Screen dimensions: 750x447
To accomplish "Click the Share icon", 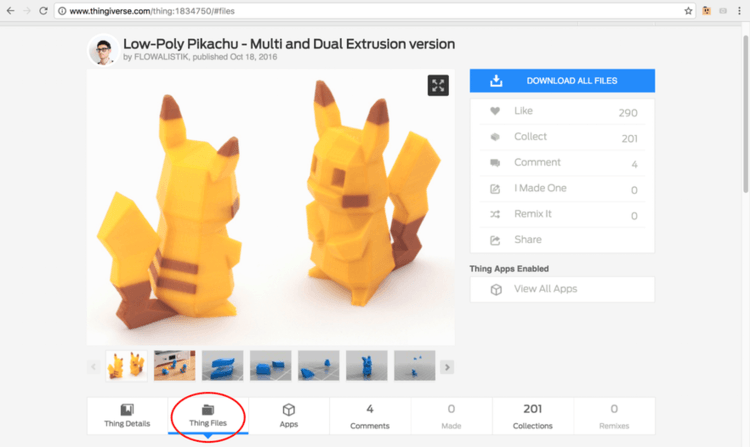I will [x=495, y=240].
